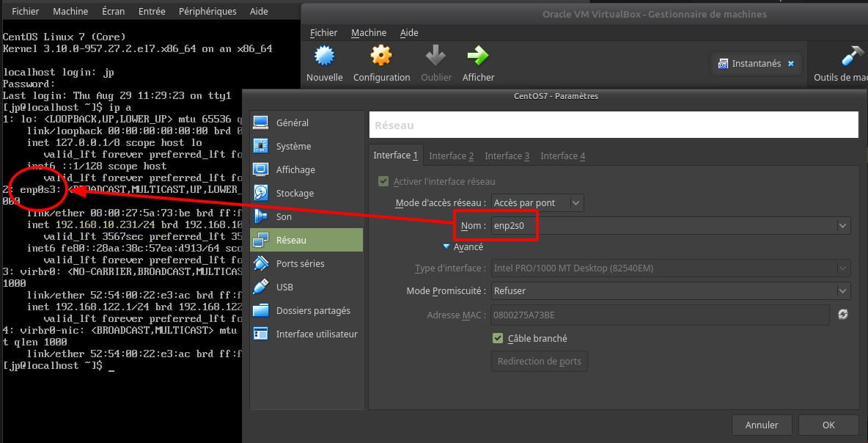Image resolution: width=868 pixels, height=443 pixels.
Task: Open Écran menu in VM window
Action: pyautogui.click(x=114, y=11)
